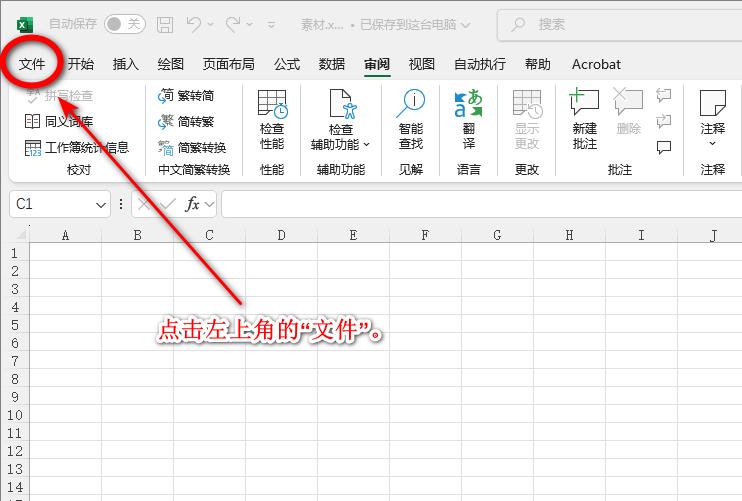Toggle the AutoSave switch
742x501 pixels.
tap(124, 24)
